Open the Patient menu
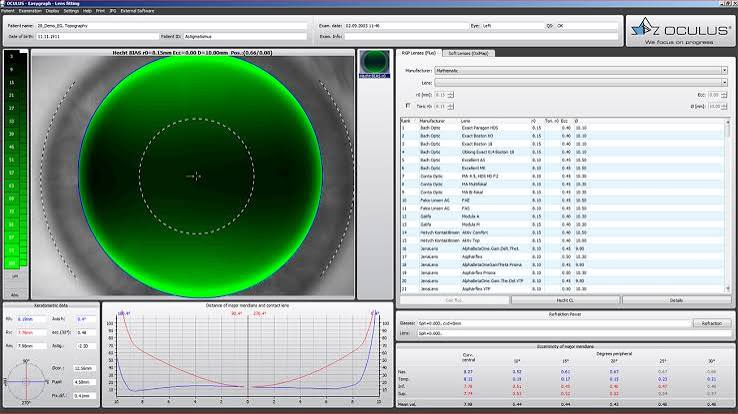738x414 pixels. tap(8, 10)
